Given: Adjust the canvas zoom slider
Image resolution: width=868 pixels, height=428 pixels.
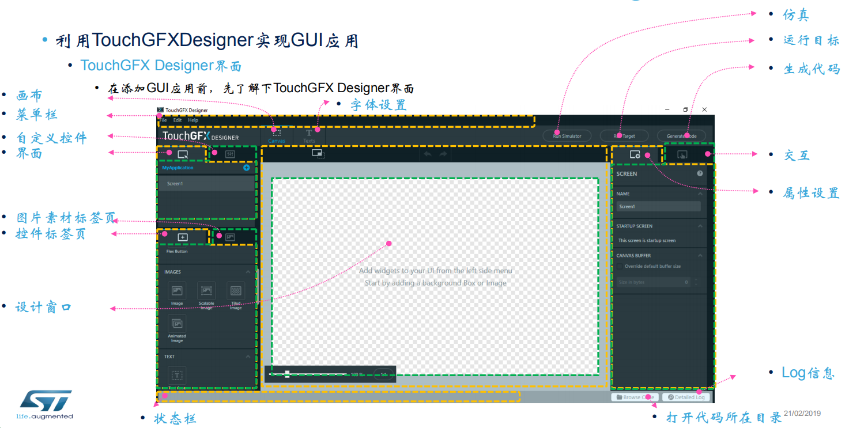Looking at the screenshot, I should click(x=286, y=373).
